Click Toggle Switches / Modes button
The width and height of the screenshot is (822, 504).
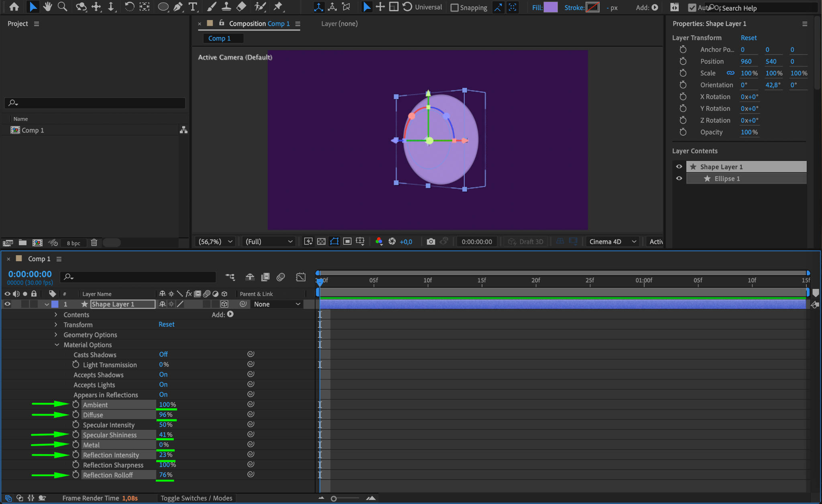coord(196,498)
